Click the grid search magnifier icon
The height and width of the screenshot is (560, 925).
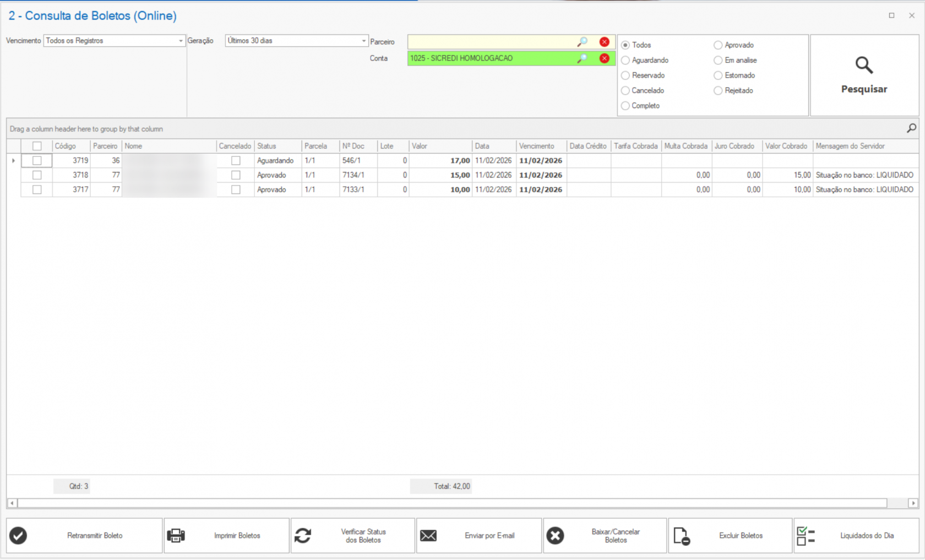(911, 128)
